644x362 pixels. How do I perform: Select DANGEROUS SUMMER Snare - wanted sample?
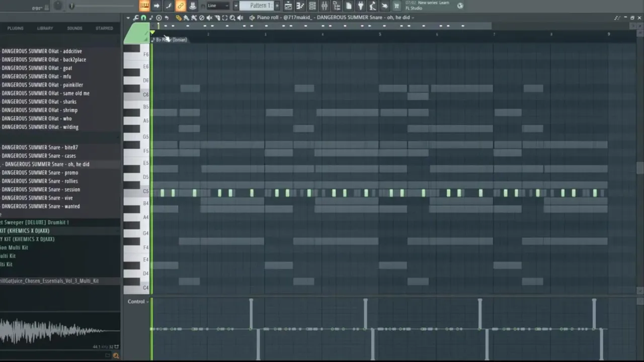41,206
